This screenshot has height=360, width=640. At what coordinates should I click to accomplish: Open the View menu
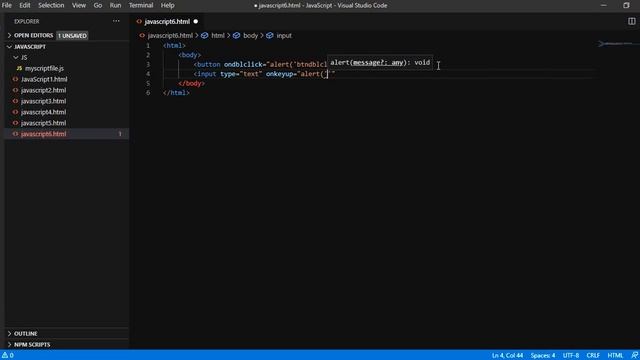[x=79, y=5]
